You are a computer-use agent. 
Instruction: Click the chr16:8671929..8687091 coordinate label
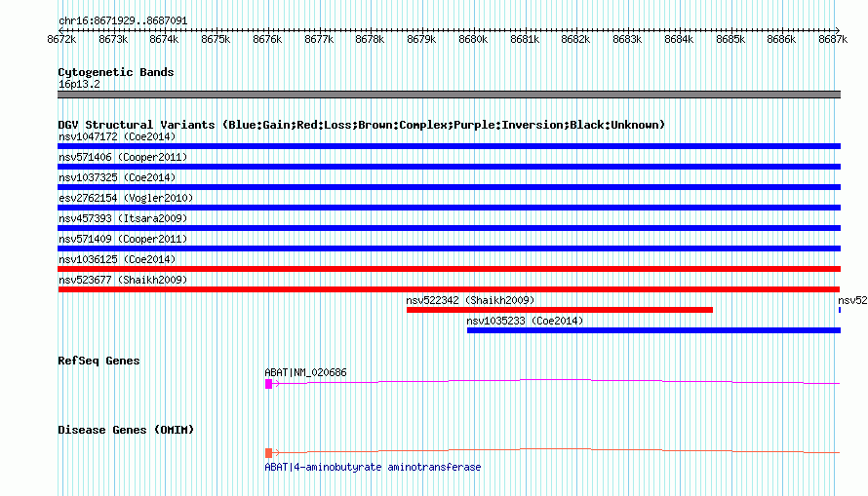(123, 20)
